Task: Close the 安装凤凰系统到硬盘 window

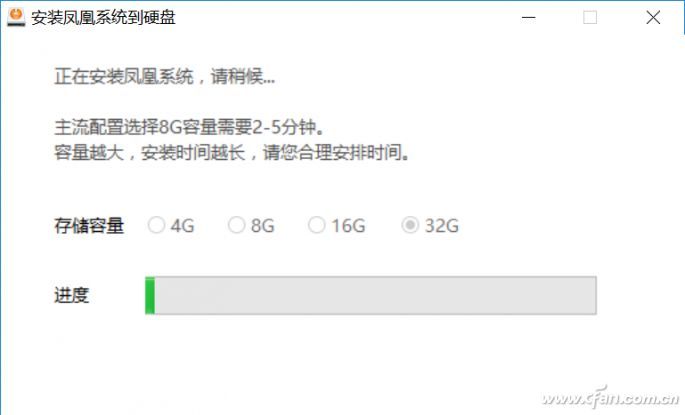Action: click(653, 17)
